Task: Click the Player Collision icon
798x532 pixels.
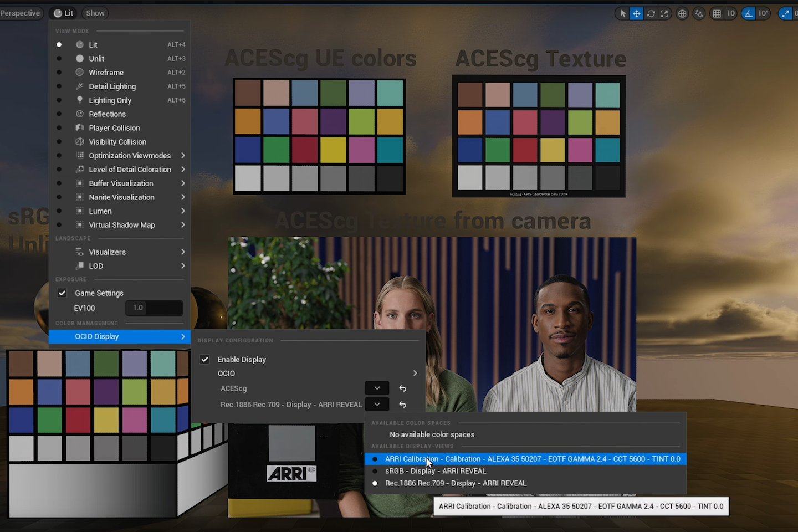Action: click(x=80, y=128)
